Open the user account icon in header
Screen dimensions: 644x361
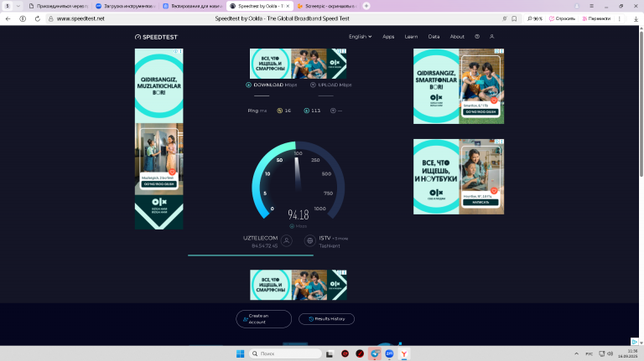pos(491,37)
